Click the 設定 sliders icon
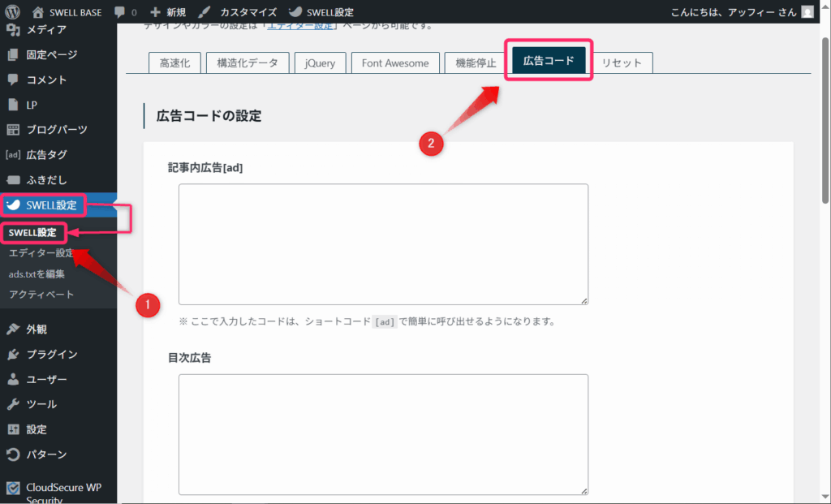Viewport: 831px width, 504px height. pos(13,429)
